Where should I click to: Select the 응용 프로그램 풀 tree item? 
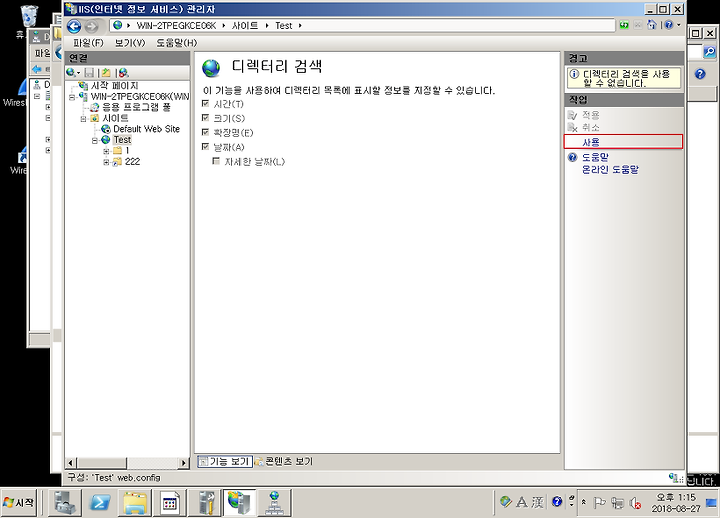tap(136, 107)
